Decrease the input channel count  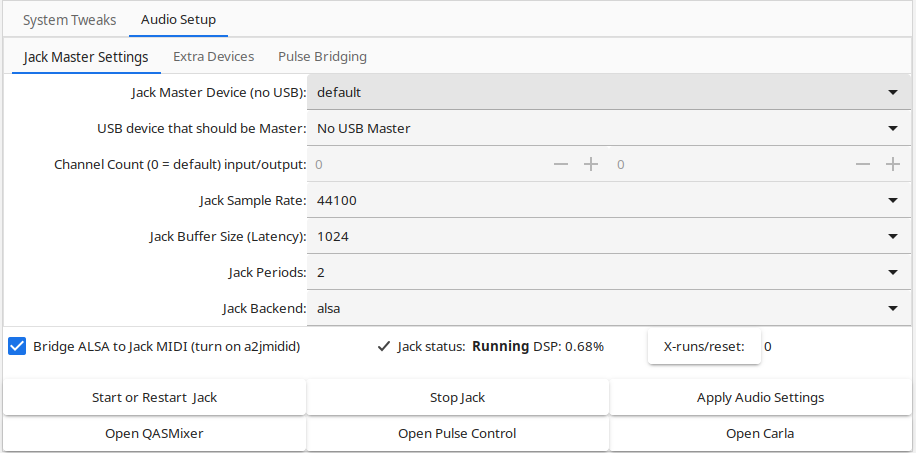pyautogui.click(x=561, y=164)
